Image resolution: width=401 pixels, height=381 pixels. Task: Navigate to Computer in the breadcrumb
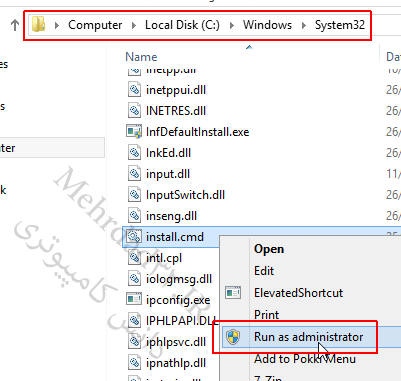click(95, 25)
